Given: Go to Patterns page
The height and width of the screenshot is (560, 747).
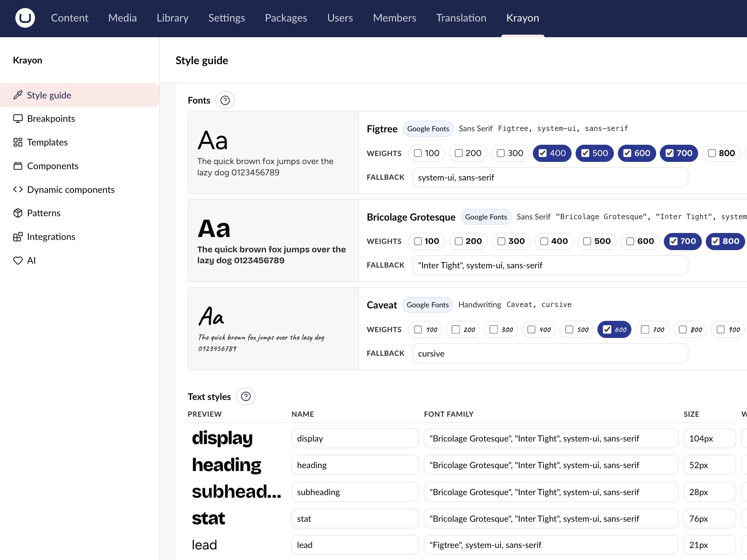Looking at the screenshot, I should click(x=80, y=213).
